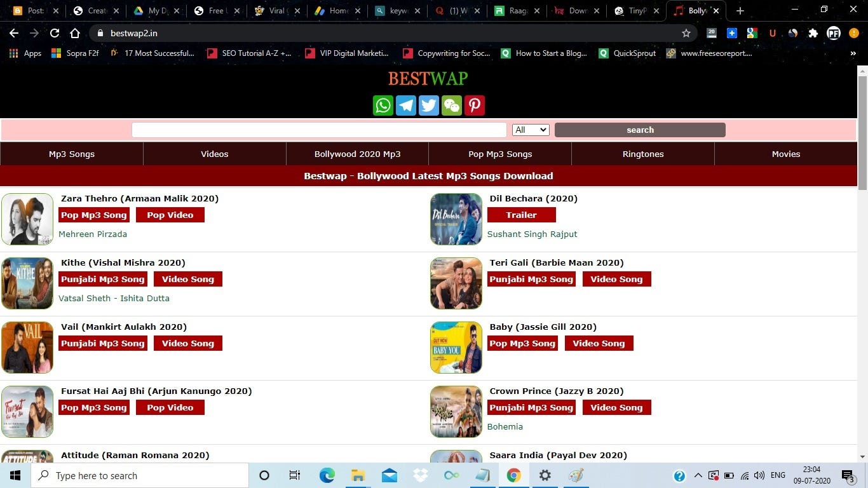Open Zara Thehro Pop Mp3 Song
This screenshot has height=488, width=868.
click(94, 215)
